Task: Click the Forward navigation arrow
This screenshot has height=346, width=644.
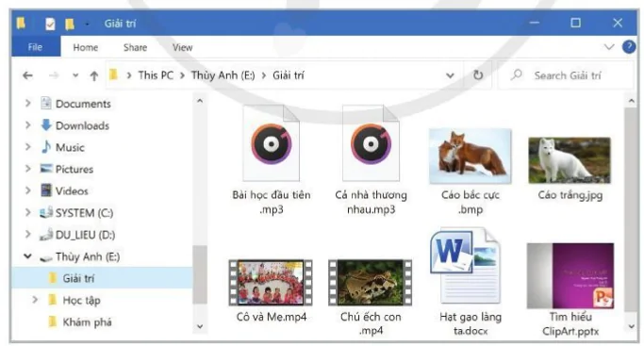Action: pyautogui.click(x=54, y=75)
